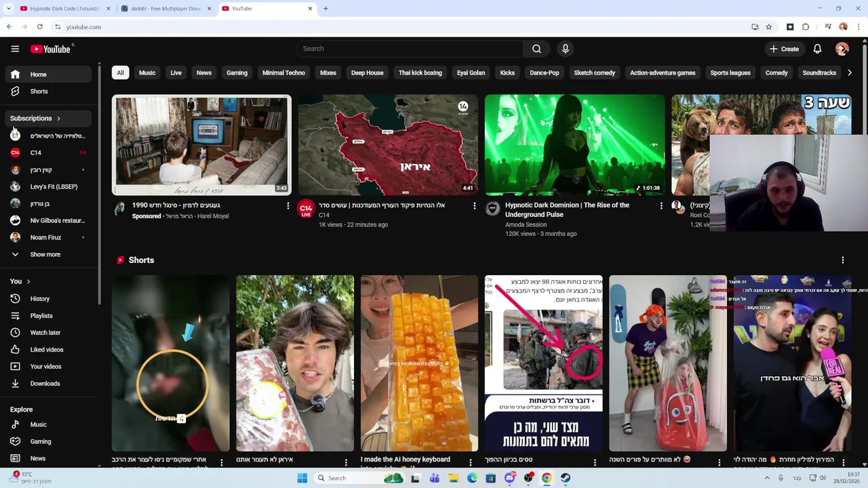868x488 pixels.
Task: Open Music under Explore
Action: (x=48, y=425)
